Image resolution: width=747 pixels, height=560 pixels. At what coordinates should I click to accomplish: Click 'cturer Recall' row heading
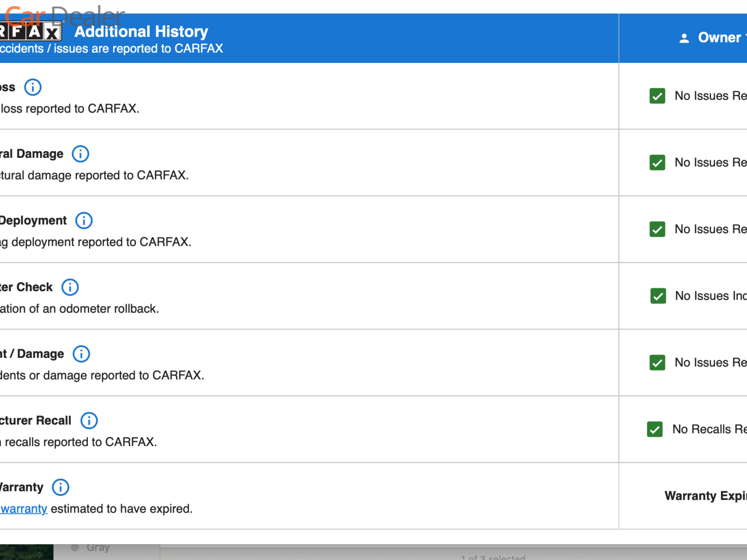35,421
